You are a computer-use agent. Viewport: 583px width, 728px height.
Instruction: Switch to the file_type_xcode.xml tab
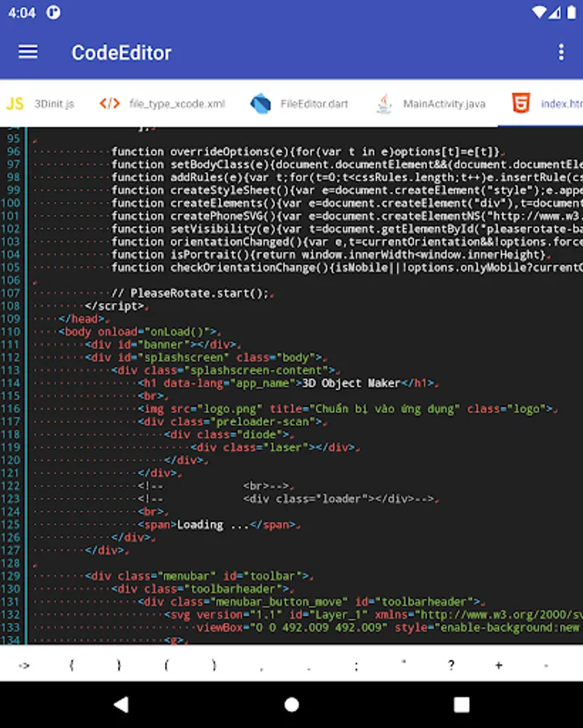[x=163, y=104]
